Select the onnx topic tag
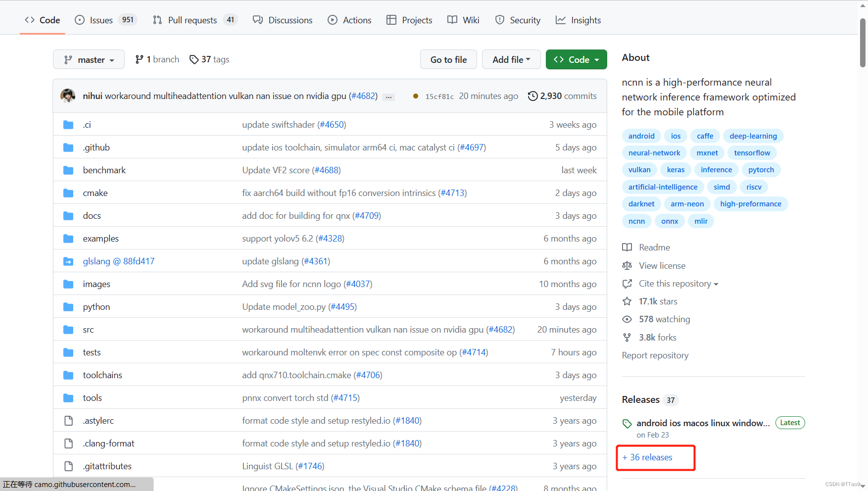This screenshot has height=491, width=868. 670,221
